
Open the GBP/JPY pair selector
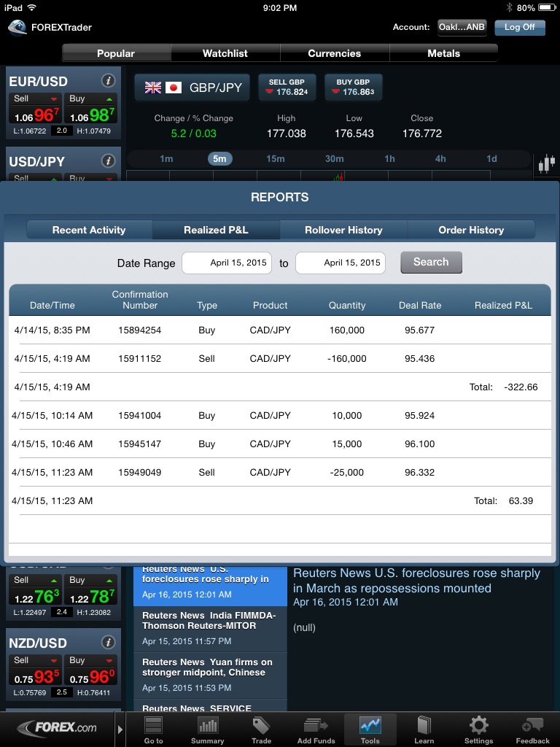(192, 88)
